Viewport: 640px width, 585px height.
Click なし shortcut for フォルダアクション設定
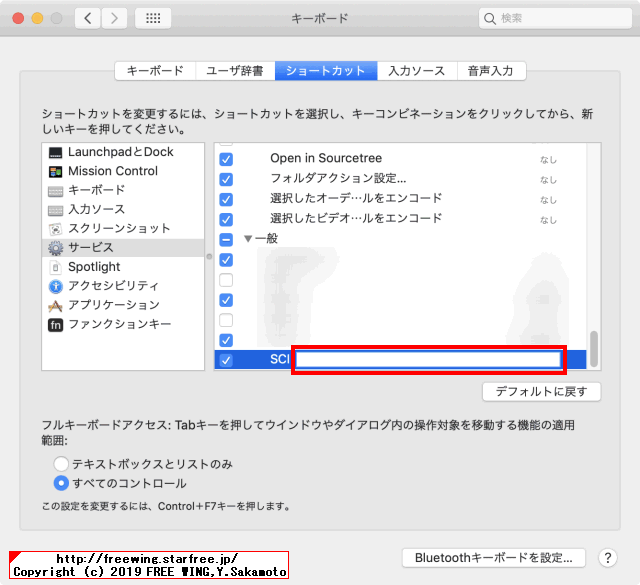click(548, 180)
